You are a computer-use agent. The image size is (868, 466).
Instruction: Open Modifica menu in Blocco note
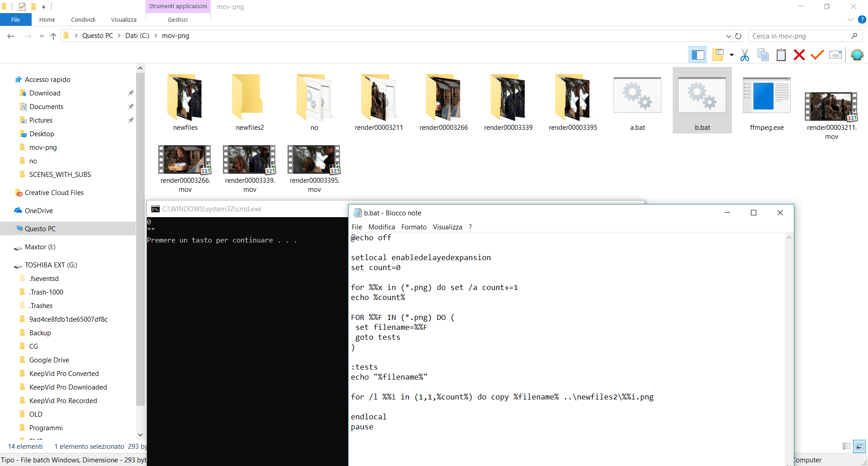pyautogui.click(x=382, y=227)
